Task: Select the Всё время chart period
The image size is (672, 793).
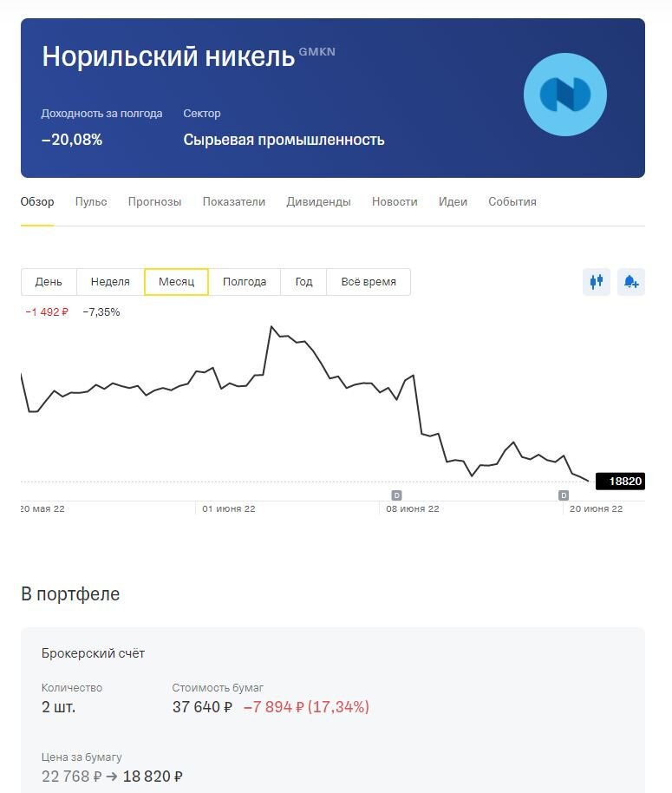Action: (369, 281)
